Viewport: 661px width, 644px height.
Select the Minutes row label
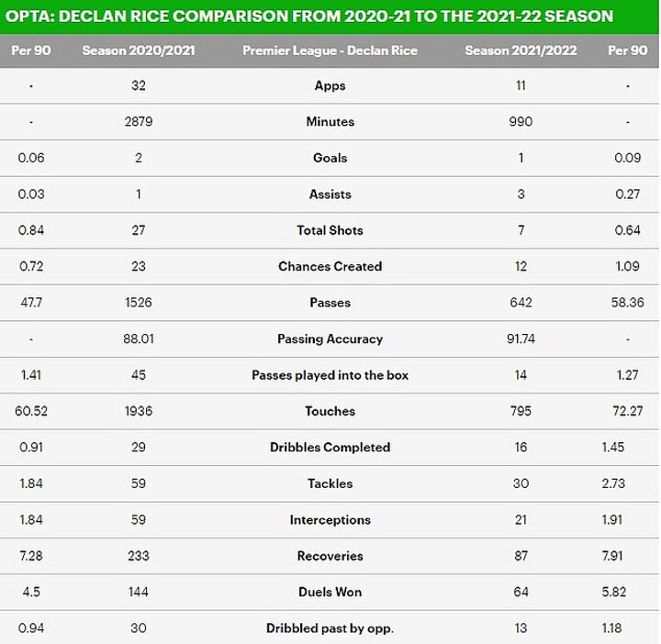[330, 122]
